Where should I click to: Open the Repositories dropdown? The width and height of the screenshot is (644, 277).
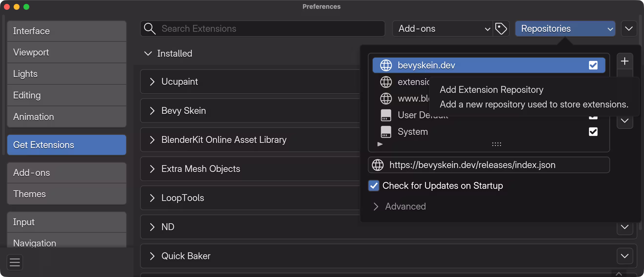pyautogui.click(x=565, y=29)
